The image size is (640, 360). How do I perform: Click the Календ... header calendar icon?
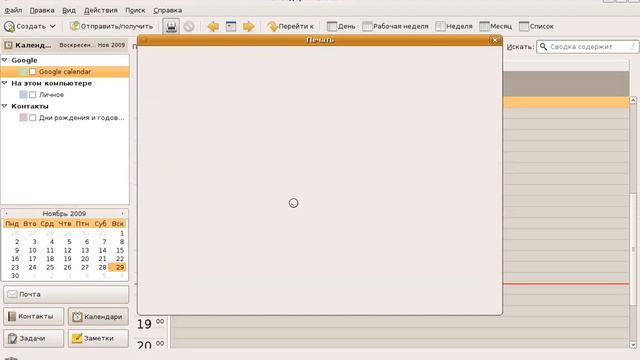click(x=9, y=45)
